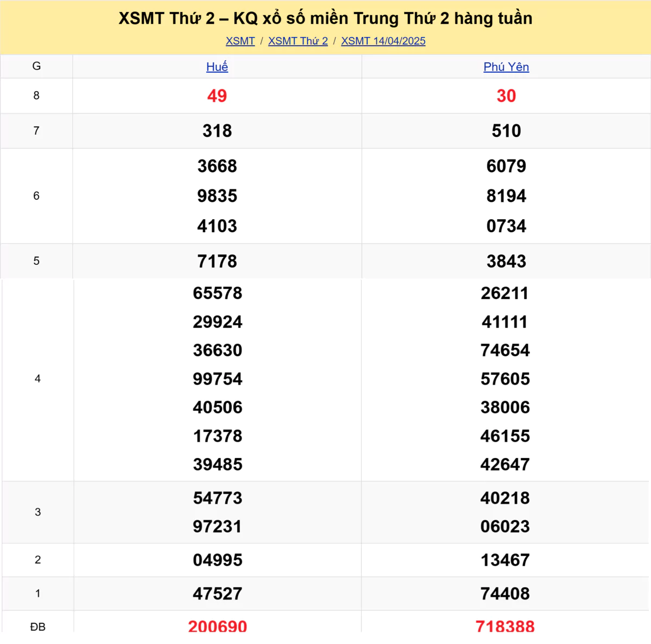
Task: Click the number 4103
Action: (x=217, y=226)
